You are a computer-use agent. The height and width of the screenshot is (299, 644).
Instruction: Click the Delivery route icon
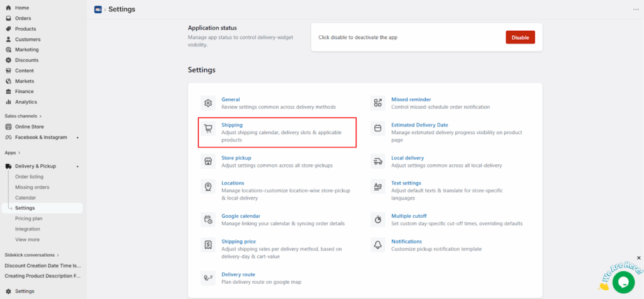pos(208,278)
